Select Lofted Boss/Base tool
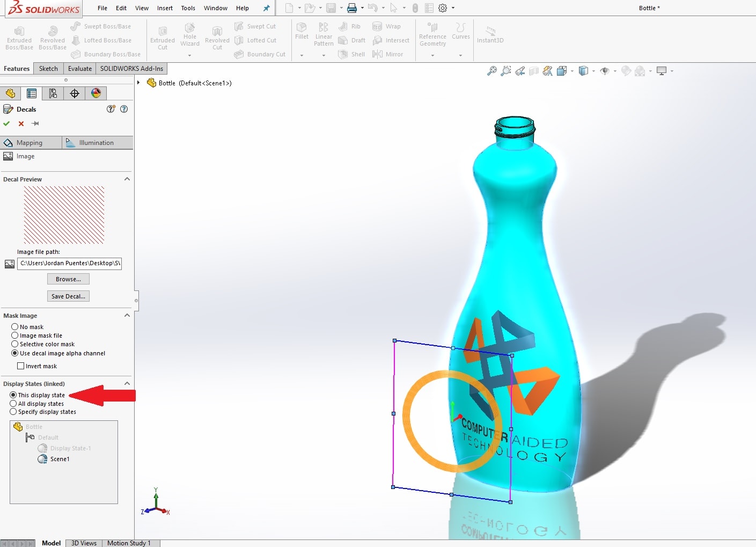Image resolution: width=756 pixels, height=547 pixels. click(101, 40)
